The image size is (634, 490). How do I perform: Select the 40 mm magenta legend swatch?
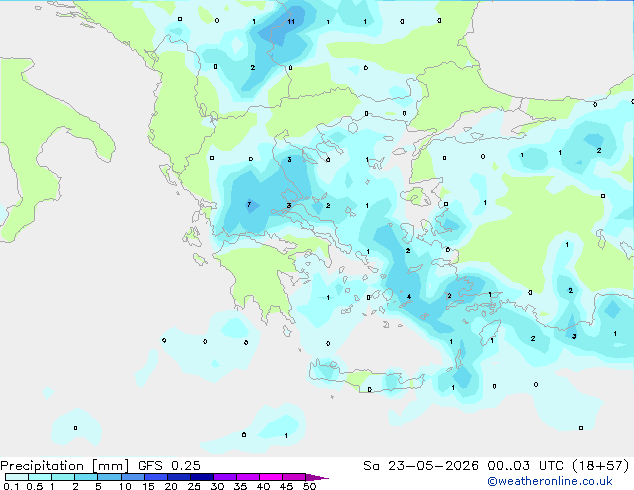click(271, 477)
